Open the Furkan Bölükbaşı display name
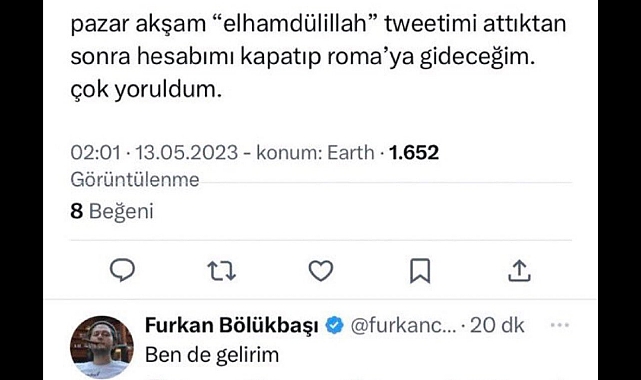Image resolution: width=641 pixels, height=380 pixels. pos(232,326)
